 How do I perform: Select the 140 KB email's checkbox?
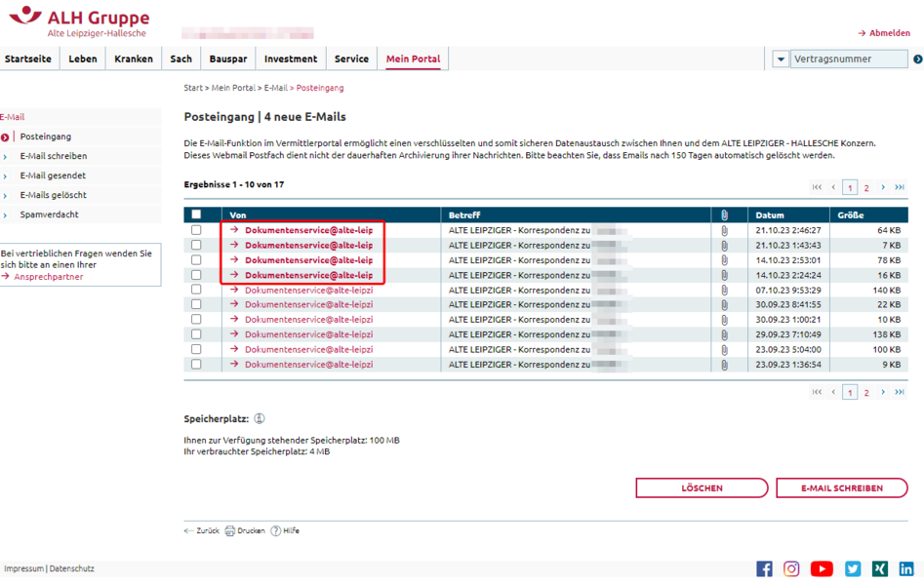(196, 290)
